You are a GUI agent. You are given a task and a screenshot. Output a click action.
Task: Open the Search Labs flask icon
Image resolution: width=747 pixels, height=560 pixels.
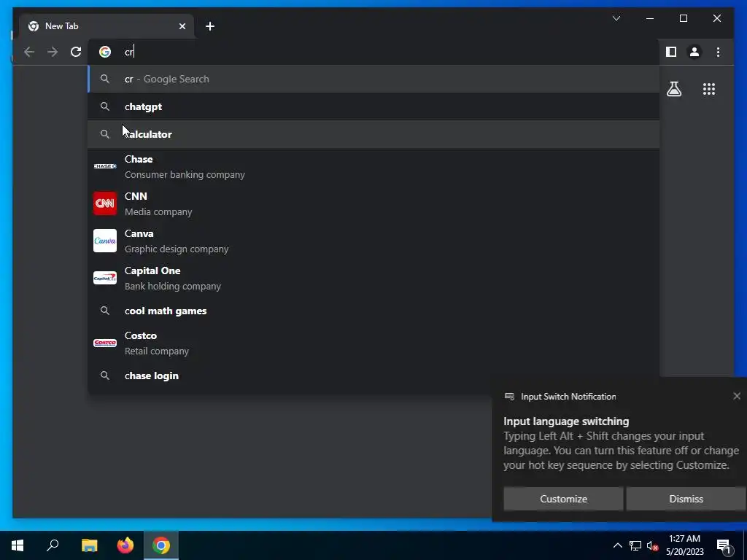coord(673,89)
